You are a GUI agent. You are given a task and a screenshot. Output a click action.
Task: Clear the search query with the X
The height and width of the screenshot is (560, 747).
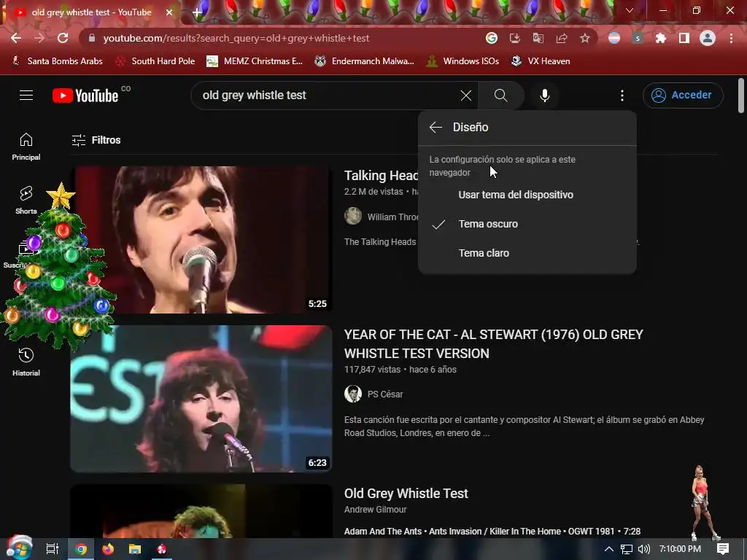point(466,96)
